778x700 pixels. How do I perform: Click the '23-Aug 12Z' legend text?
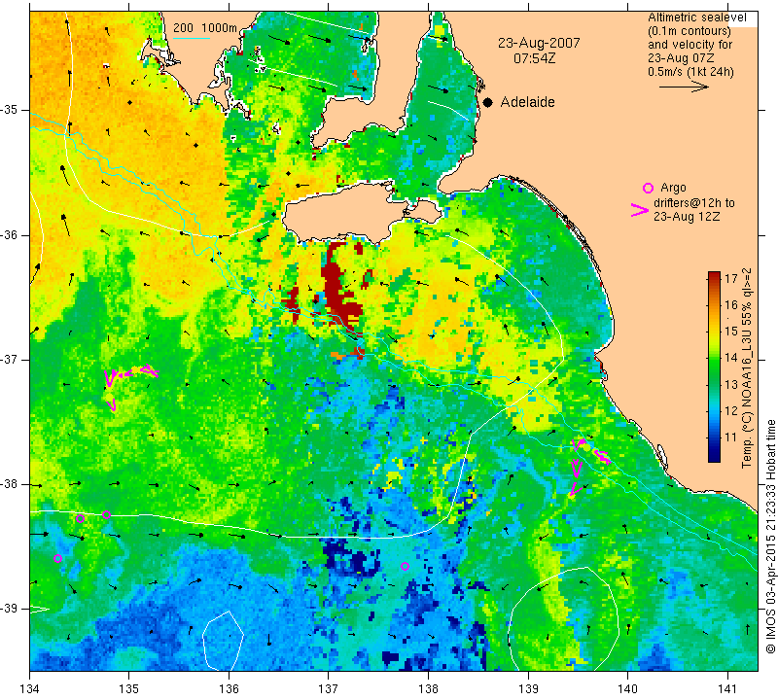[x=687, y=216]
